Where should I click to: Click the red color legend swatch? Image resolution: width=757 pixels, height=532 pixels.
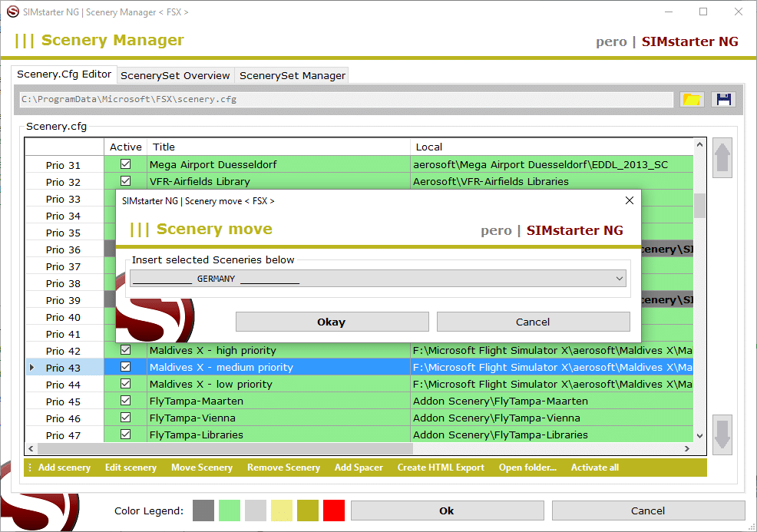(x=334, y=511)
